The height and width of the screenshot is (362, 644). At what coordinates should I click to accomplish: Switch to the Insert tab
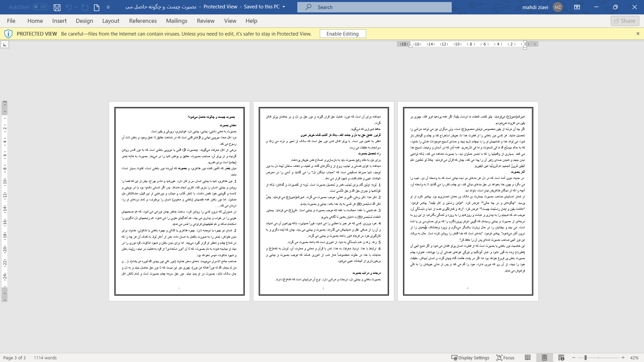coord(59,21)
